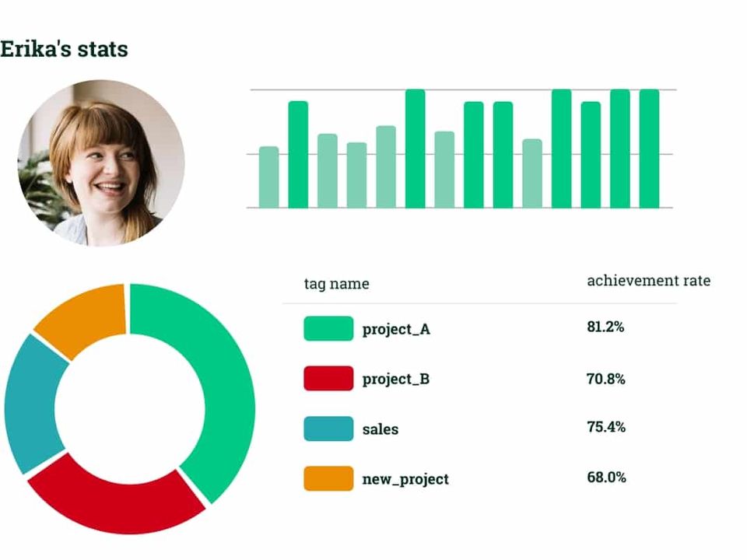The image size is (747, 560).
Task: Select the red segment of the donut chart
Action: point(117,498)
